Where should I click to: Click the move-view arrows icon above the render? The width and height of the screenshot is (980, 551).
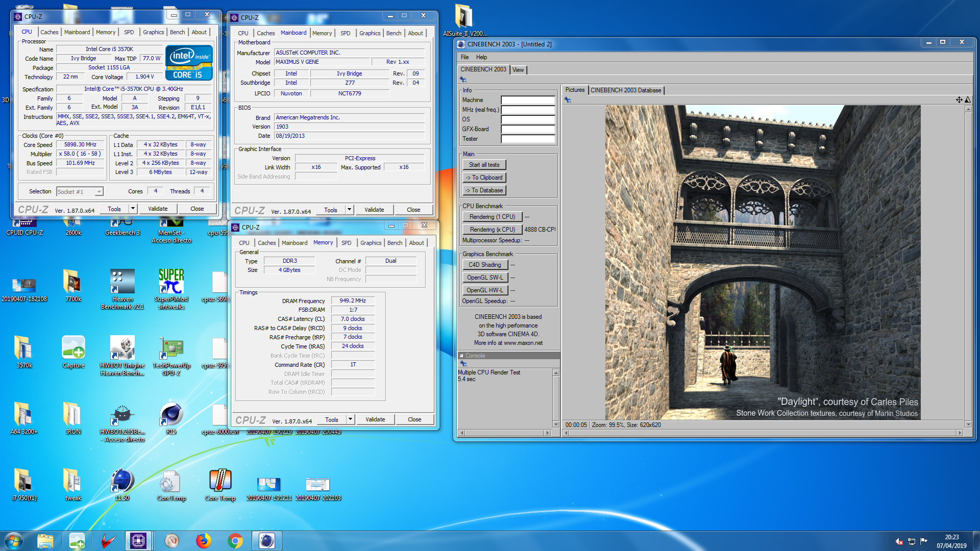(959, 100)
